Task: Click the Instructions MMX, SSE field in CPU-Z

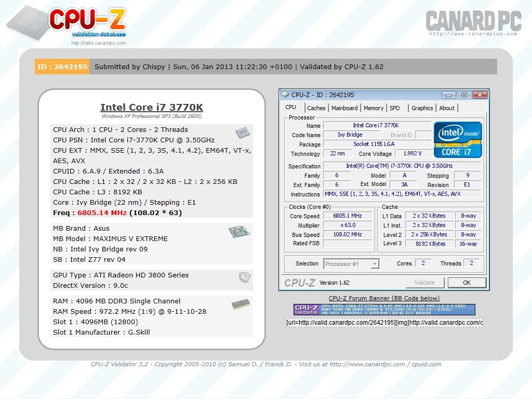Action: point(402,194)
